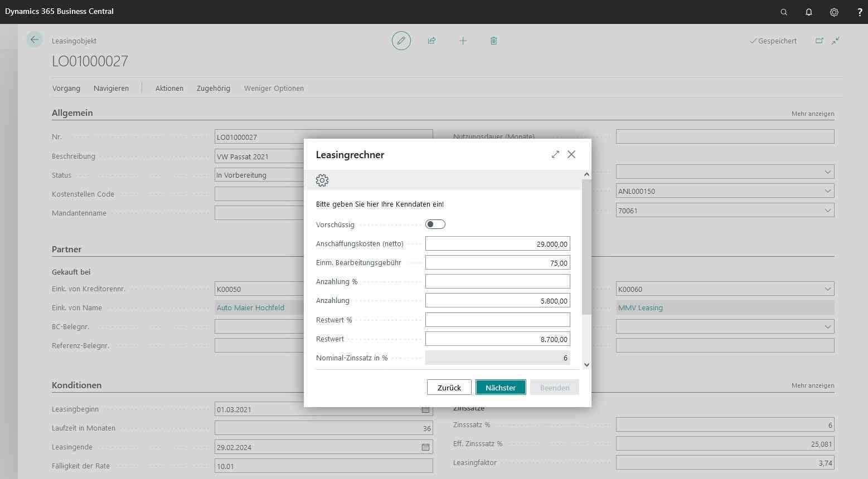Click the trash delete icon

click(x=493, y=41)
